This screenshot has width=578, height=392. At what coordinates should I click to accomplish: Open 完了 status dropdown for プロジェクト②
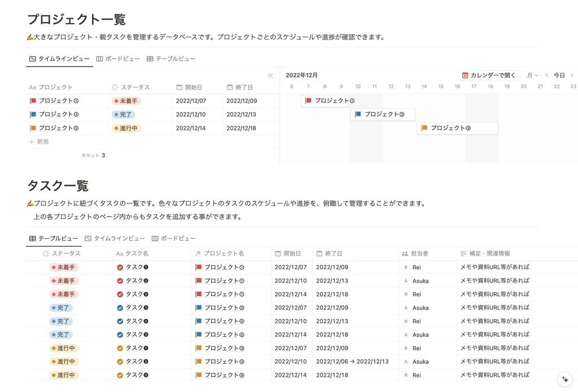point(124,114)
